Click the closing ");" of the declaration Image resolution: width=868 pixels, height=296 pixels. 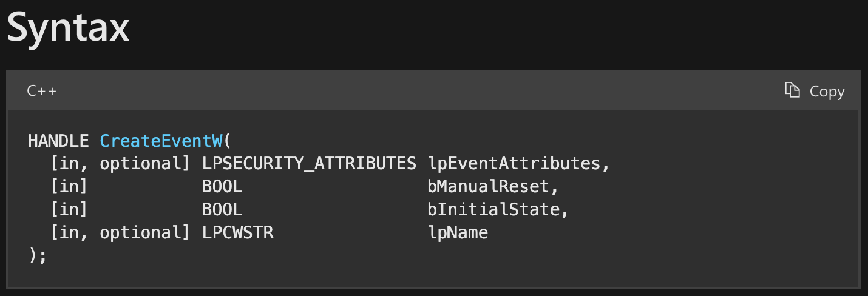pos(37,255)
